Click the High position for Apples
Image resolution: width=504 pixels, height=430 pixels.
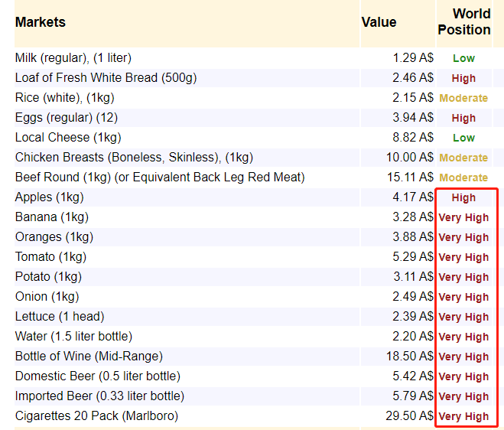pos(463,198)
